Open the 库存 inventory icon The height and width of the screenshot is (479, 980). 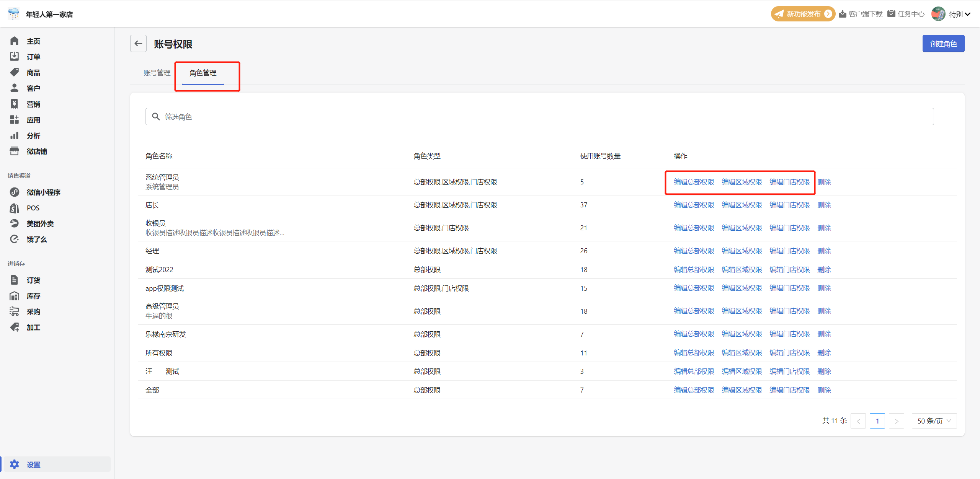14,296
